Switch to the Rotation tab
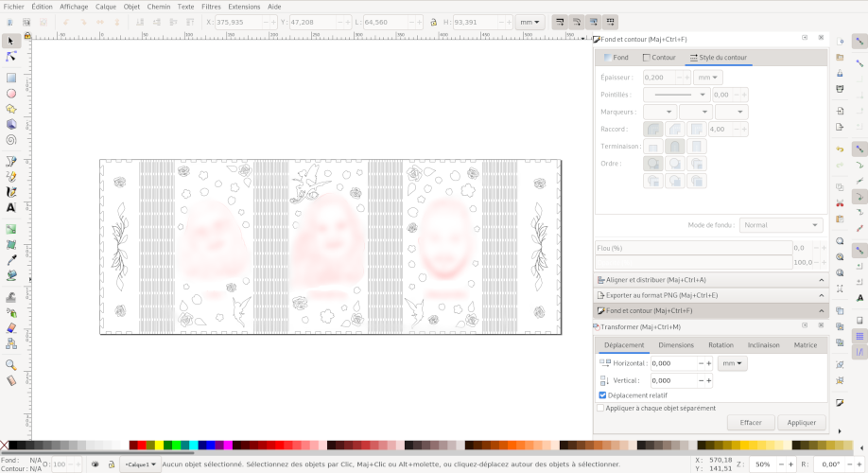 point(720,345)
